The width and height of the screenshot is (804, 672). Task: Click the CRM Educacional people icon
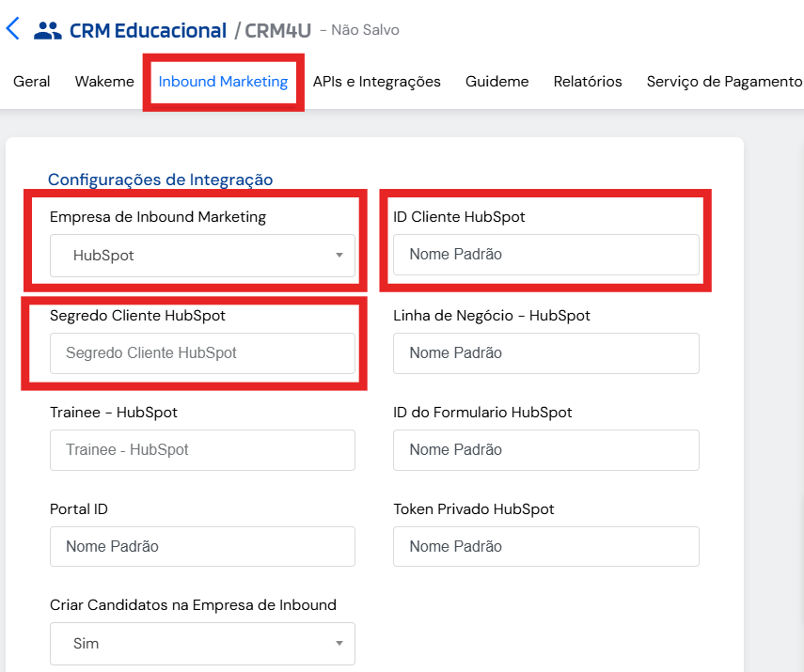48,31
